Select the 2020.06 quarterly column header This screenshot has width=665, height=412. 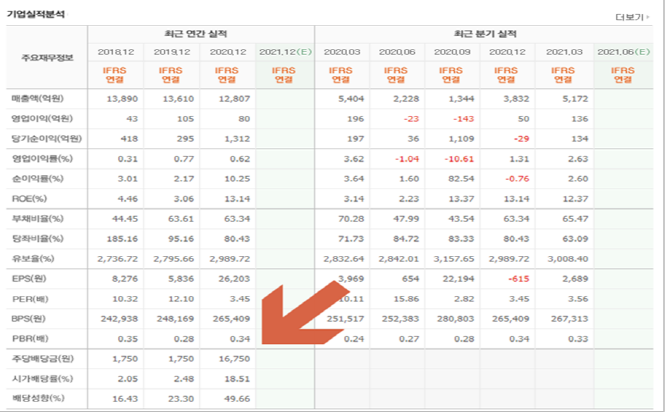397,52
